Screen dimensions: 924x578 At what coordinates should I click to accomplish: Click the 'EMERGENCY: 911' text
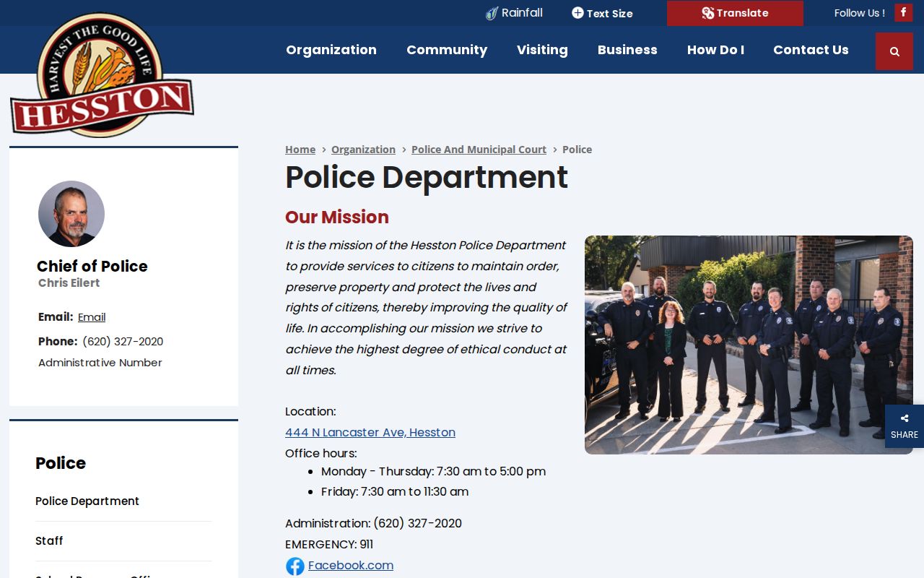click(x=329, y=544)
